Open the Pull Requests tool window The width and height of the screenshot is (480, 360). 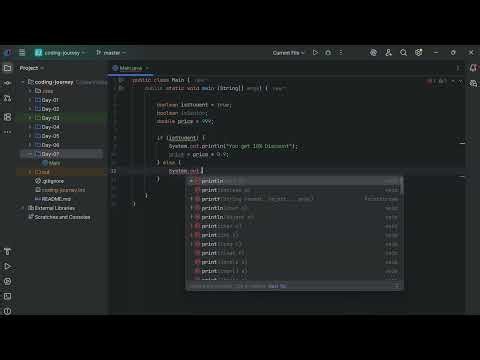7,99
